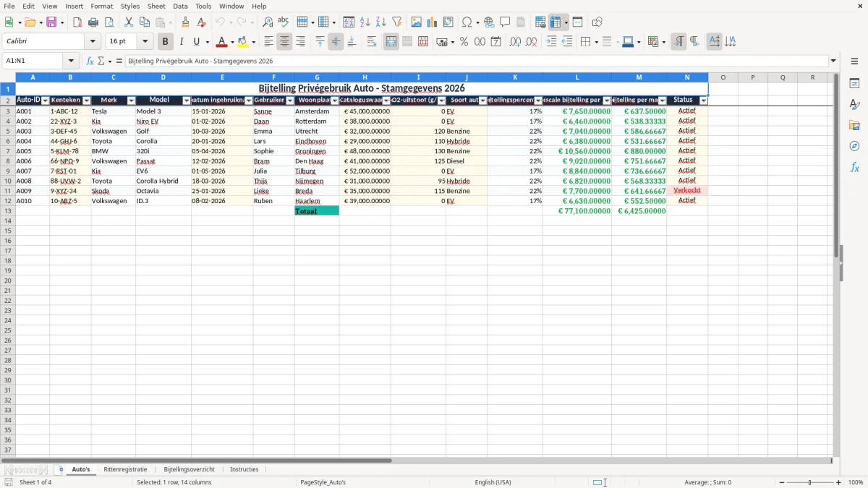Image resolution: width=868 pixels, height=488 pixels.
Task: Open the Format menu
Action: tap(101, 6)
